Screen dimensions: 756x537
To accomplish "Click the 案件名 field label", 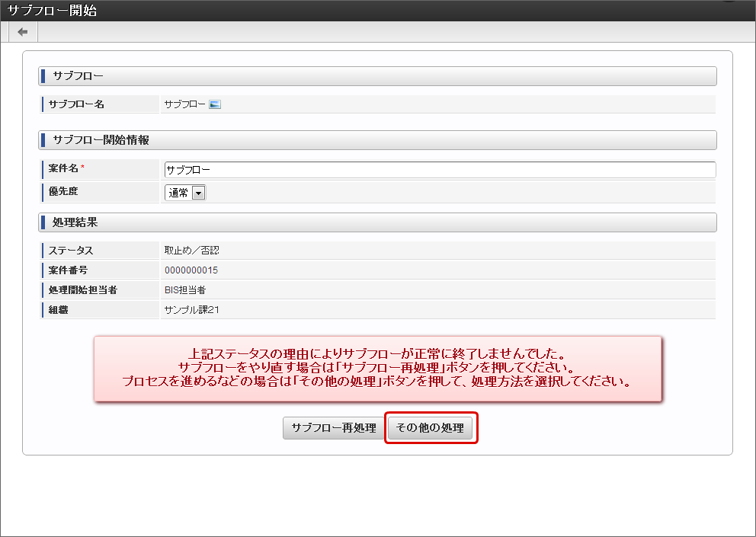I will (x=63, y=168).
